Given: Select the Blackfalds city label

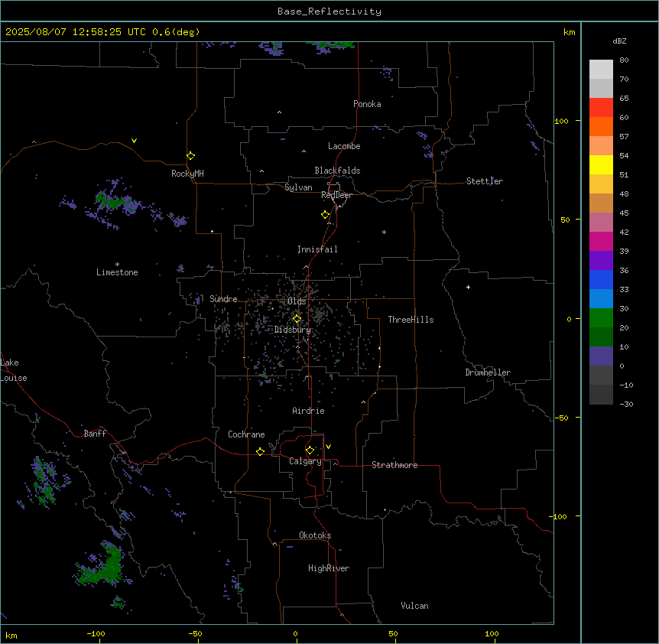Looking at the screenshot, I should 337,171.
